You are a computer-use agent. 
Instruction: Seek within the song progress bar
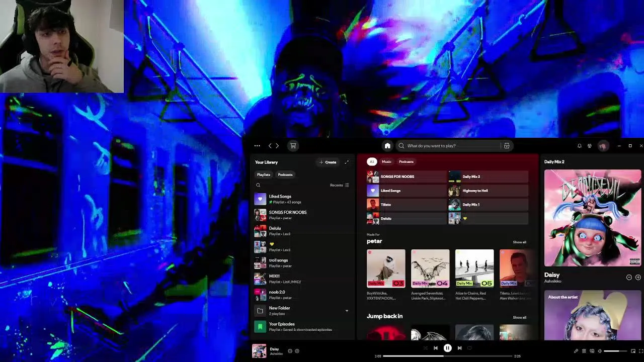(447, 356)
